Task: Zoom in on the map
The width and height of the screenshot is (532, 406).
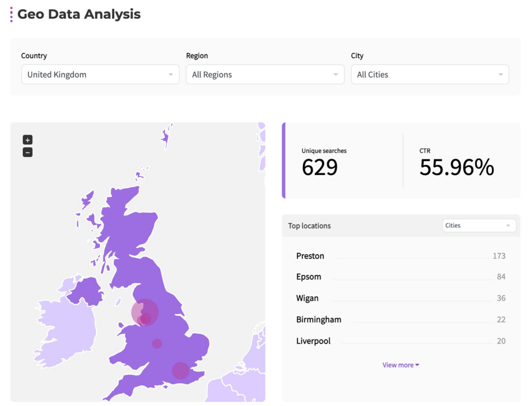Action: tap(27, 139)
